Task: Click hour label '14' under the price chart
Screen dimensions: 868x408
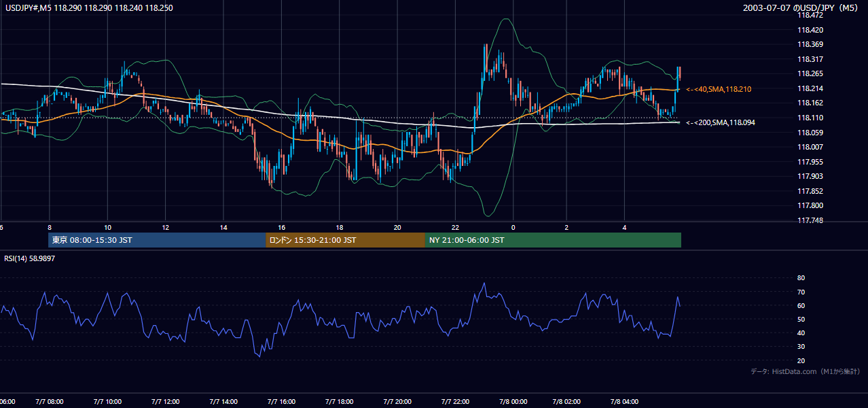Action: point(223,227)
